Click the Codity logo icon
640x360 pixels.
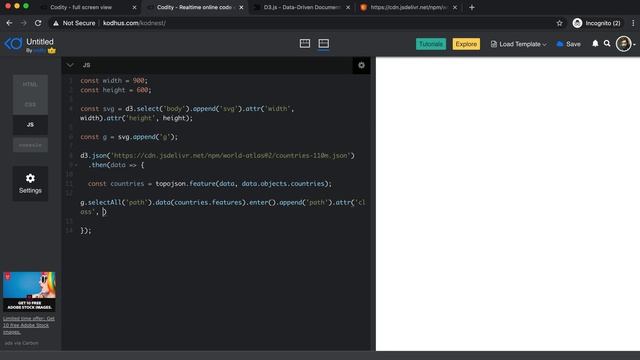click(13, 44)
